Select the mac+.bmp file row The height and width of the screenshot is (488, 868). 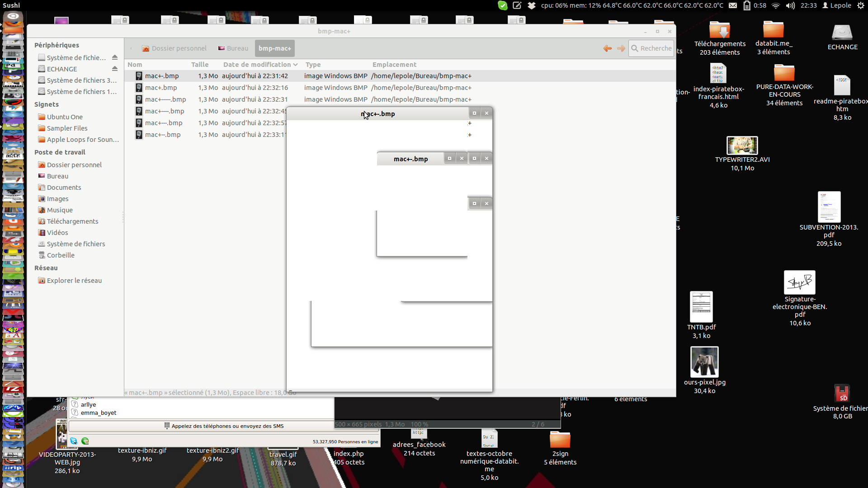coord(161,88)
